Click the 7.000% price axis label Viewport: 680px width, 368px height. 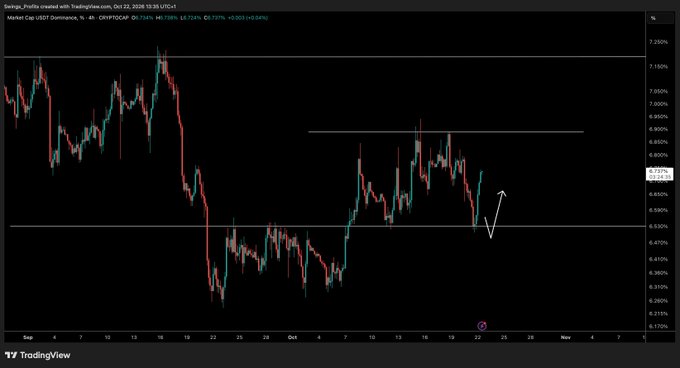click(658, 104)
